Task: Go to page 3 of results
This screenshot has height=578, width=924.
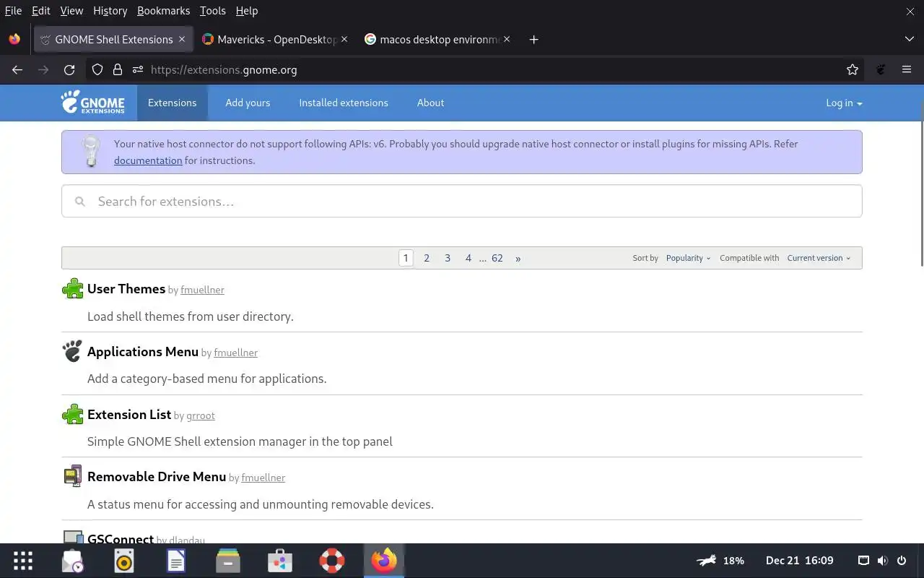Action: (448, 258)
